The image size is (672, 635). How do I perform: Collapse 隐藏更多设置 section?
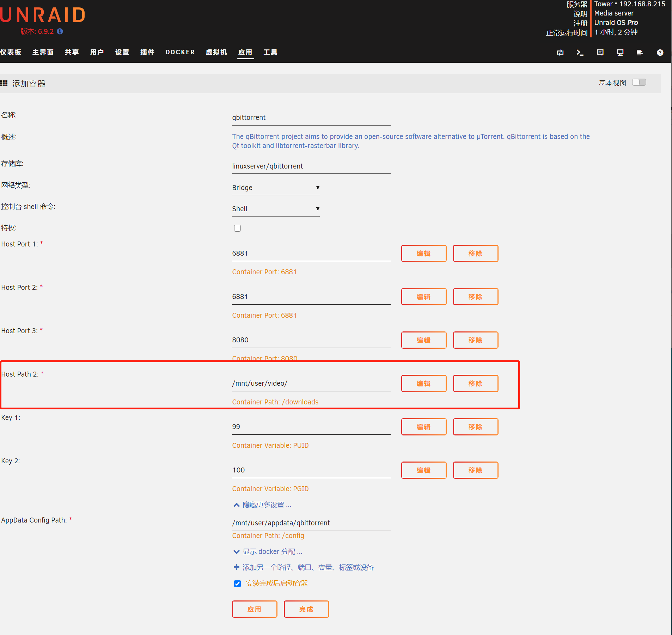tap(262, 505)
